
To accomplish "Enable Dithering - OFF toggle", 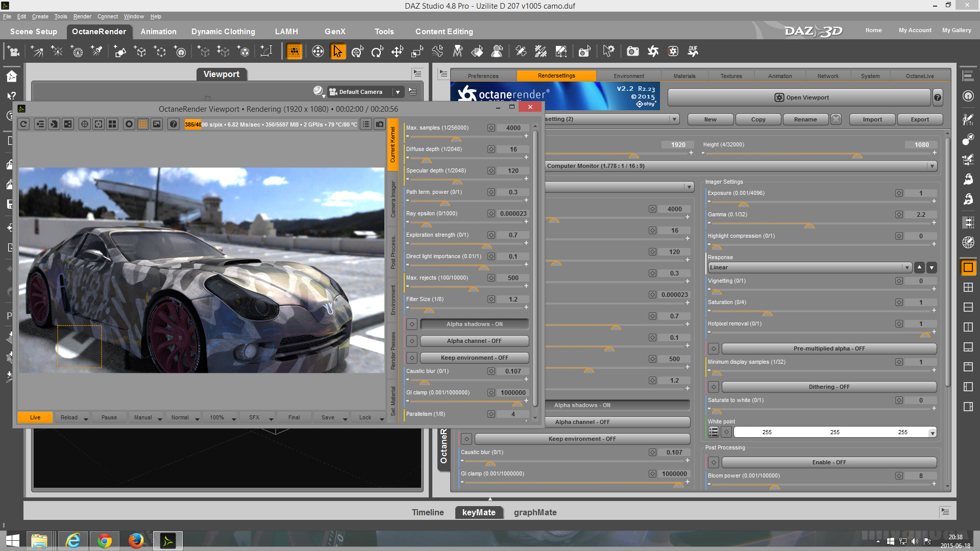I will (x=828, y=387).
